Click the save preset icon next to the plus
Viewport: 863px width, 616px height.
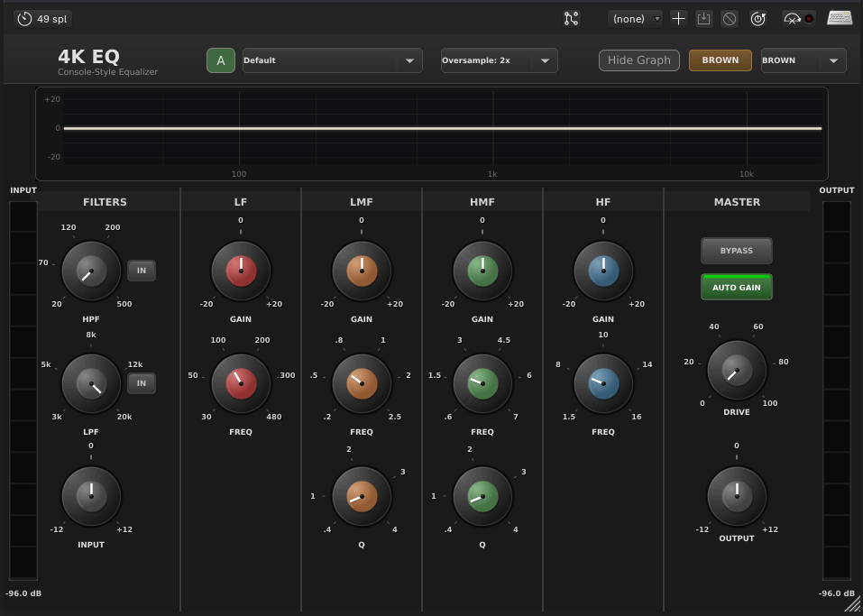[704, 18]
